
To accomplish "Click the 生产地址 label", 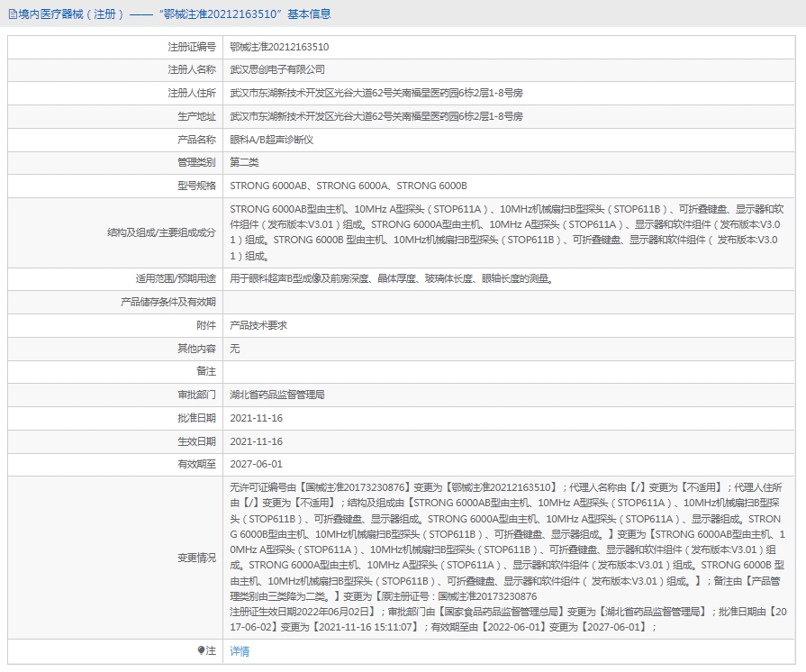I will coord(196,116).
